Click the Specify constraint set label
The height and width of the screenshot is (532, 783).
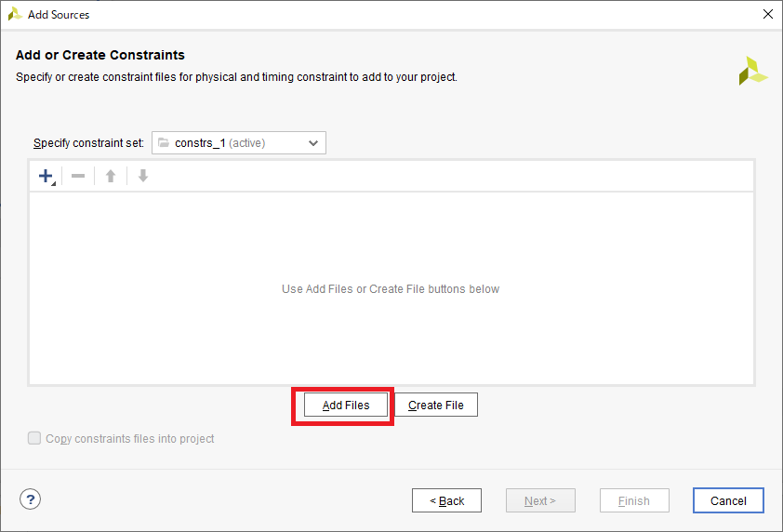pyautogui.click(x=88, y=143)
